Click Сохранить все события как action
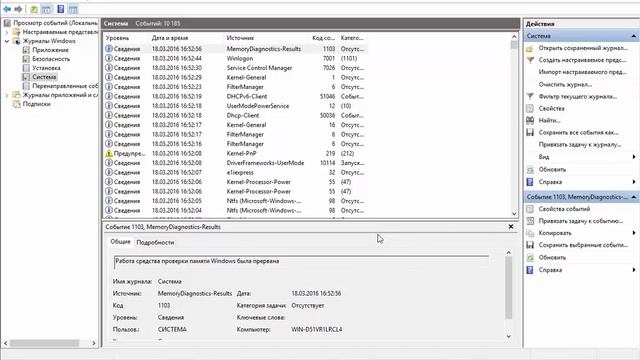 click(x=578, y=132)
